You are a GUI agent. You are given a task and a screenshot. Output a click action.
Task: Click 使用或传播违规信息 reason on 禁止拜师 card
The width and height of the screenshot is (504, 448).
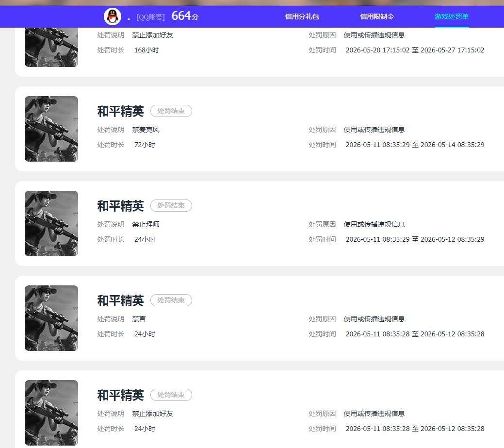(374, 224)
